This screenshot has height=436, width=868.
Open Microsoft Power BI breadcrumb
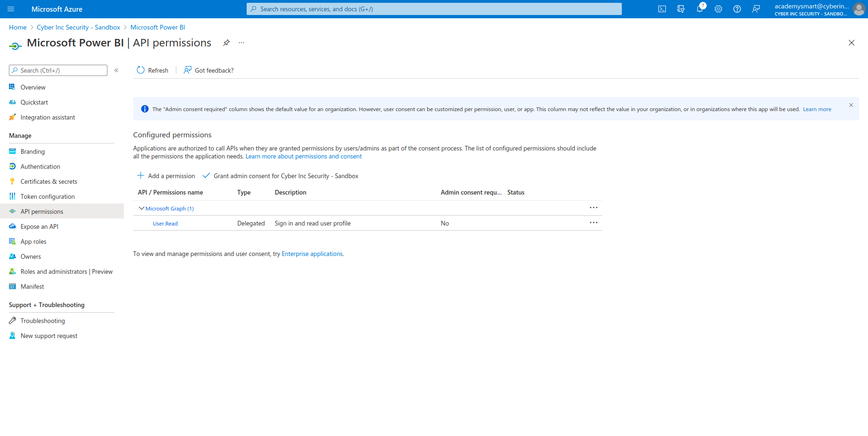[x=158, y=27]
